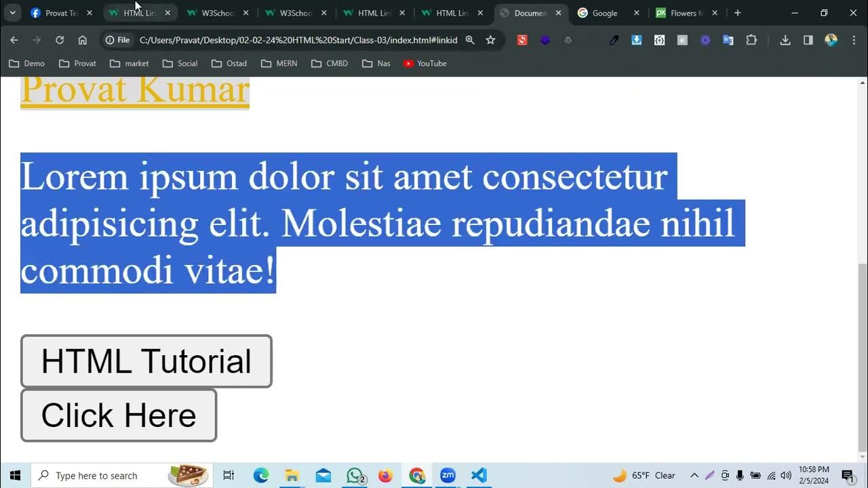The width and height of the screenshot is (868, 488).
Task: Click the browser back arrow
Action: (14, 40)
